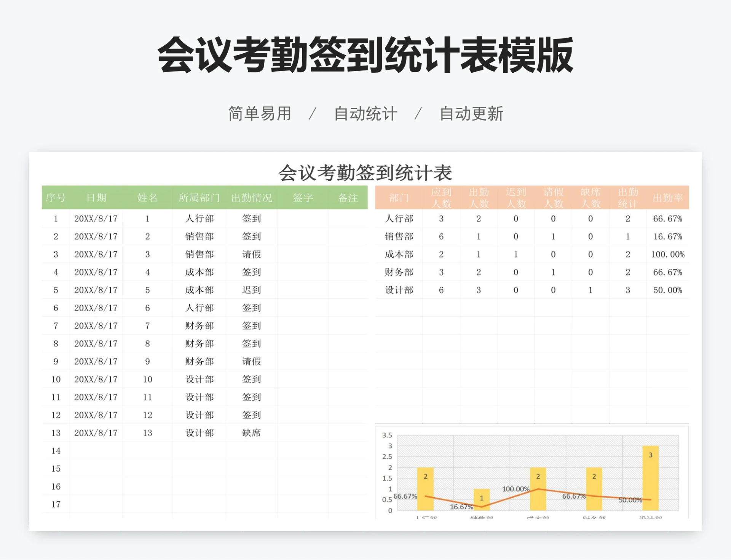Viewport: 731px width, 560px height.
Task: Select the 出勤情况 column header
Action: click(x=251, y=198)
